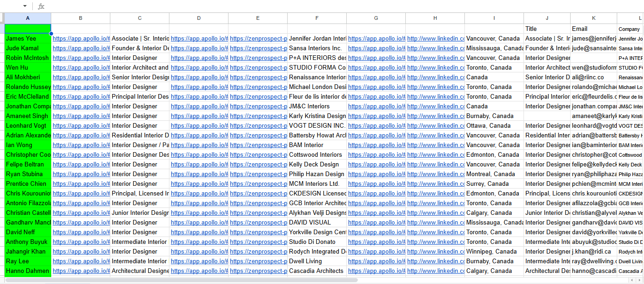Select the 'Prentice Chien' name cell
The height and width of the screenshot is (284, 644).
tap(28, 183)
